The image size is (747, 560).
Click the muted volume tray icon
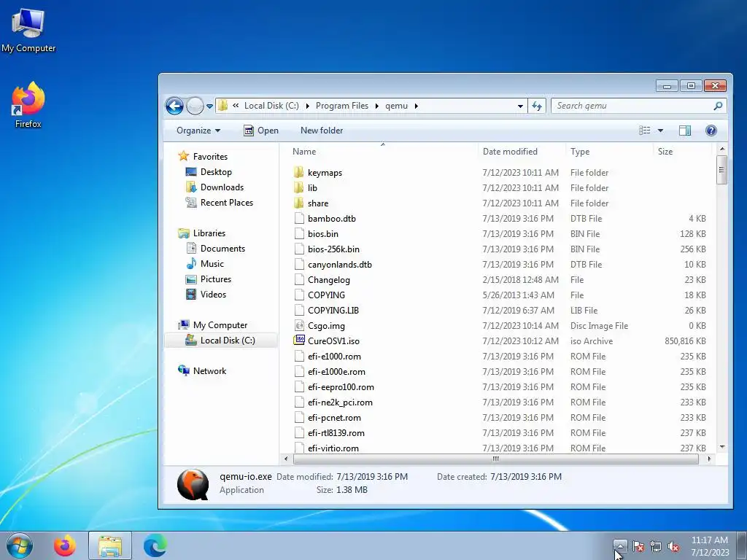pyautogui.click(x=673, y=546)
